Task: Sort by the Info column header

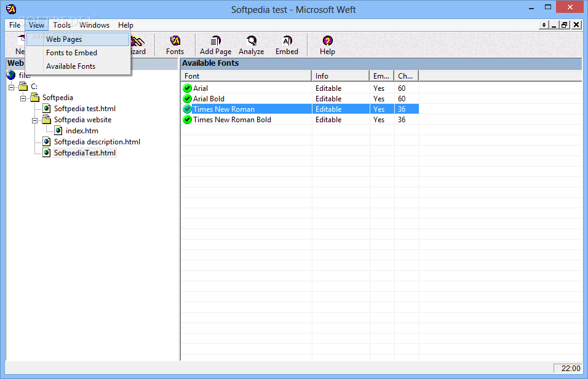Action: pyautogui.click(x=341, y=76)
